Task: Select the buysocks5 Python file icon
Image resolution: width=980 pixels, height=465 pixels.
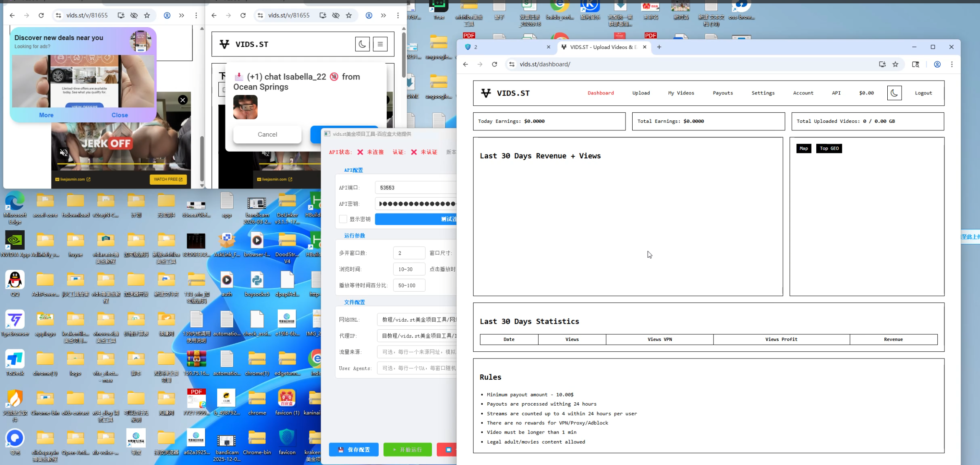Action: click(x=257, y=284)
